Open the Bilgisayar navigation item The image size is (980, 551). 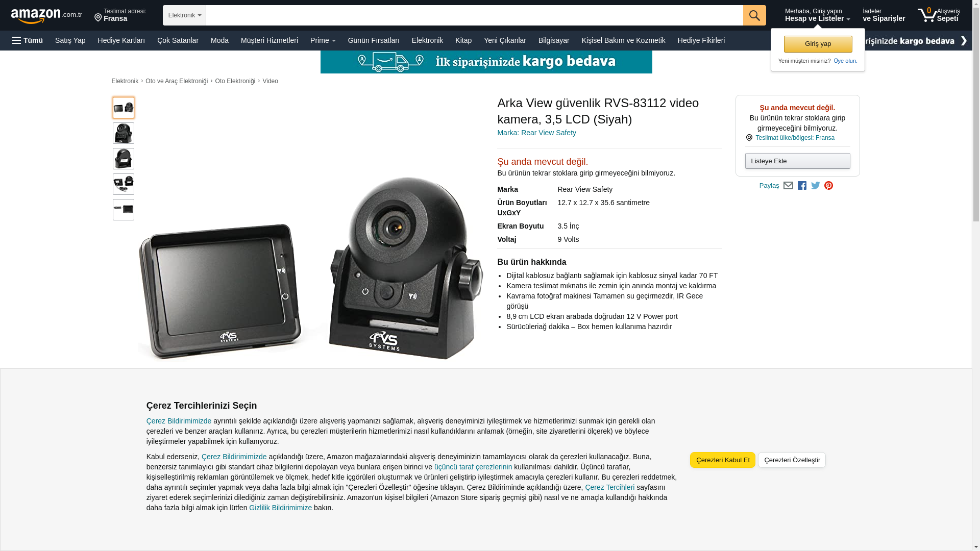click(554, 40)
